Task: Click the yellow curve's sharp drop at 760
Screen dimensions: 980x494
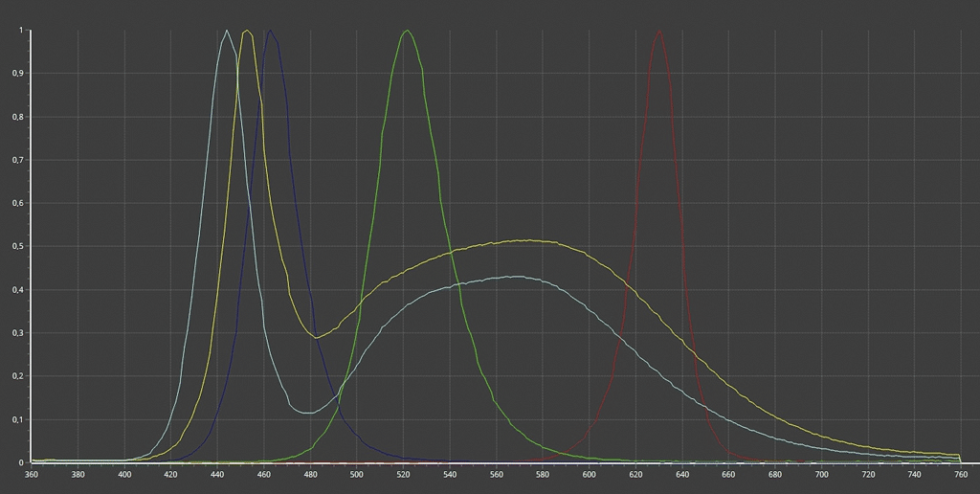Action: [x=959, y=459]
